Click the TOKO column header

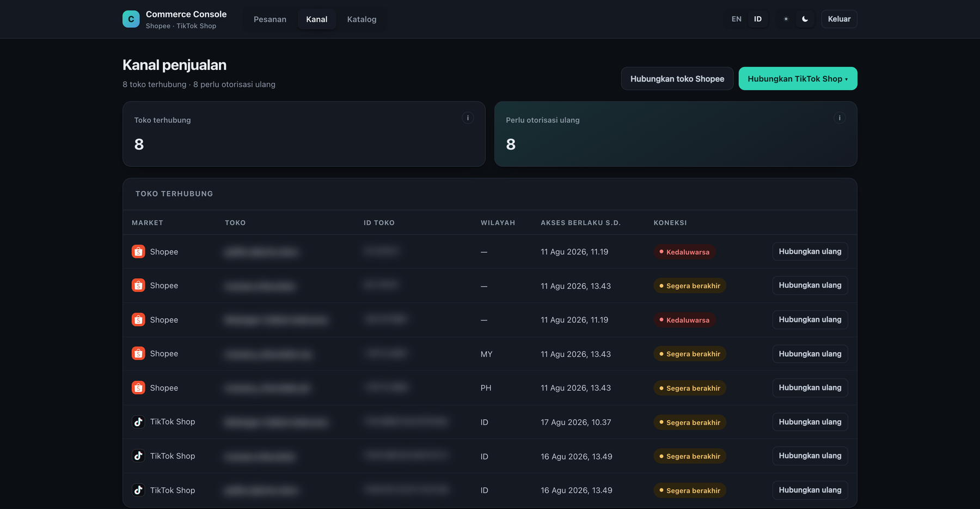[235, 223]
